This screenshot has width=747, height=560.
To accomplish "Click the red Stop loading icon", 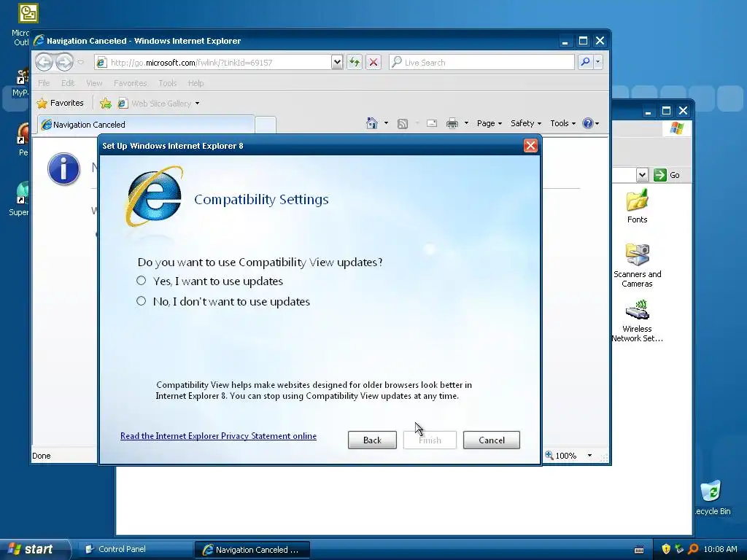I will 373,63.
